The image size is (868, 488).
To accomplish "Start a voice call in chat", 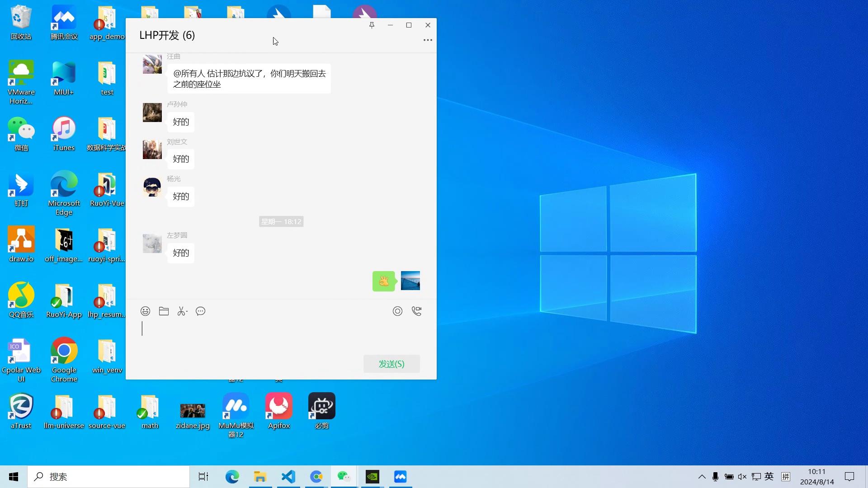I will tap(416, 311).
